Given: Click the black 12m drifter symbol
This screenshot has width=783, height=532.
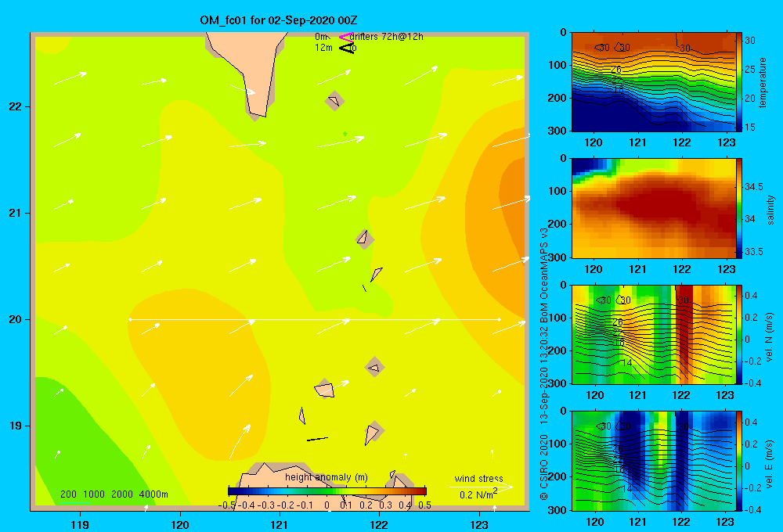Looking at the screenshot, I should 346,48.
